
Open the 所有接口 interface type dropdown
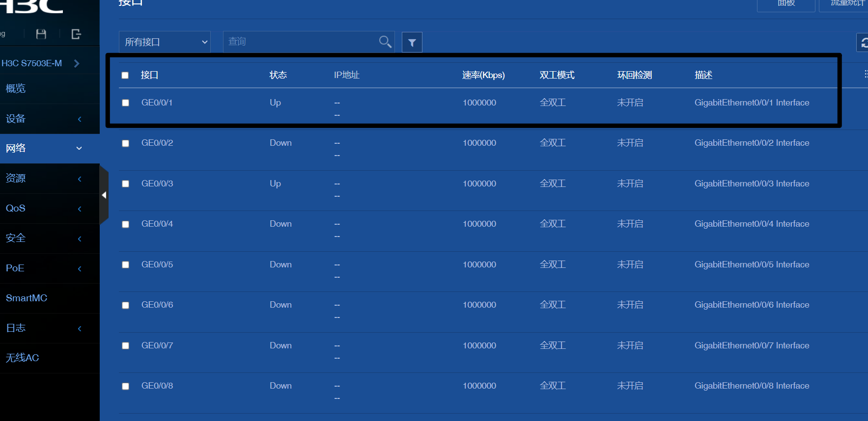(x=165, y=42)
